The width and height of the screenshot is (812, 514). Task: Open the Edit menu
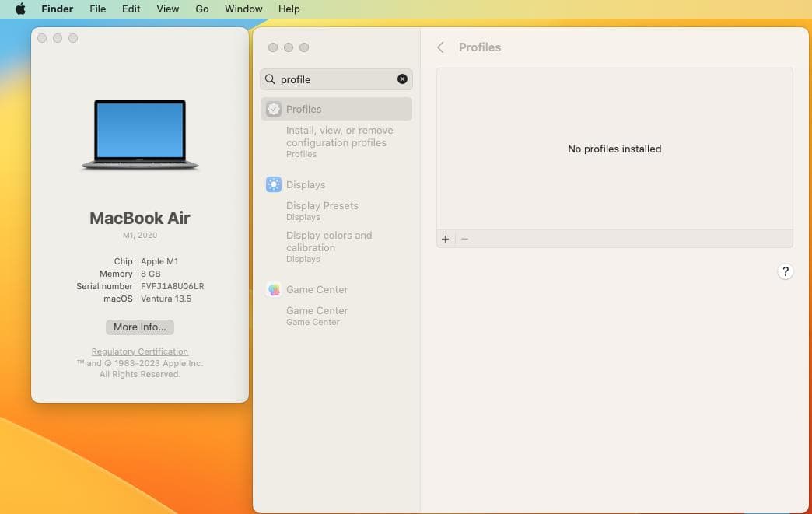tap(131, 9)
